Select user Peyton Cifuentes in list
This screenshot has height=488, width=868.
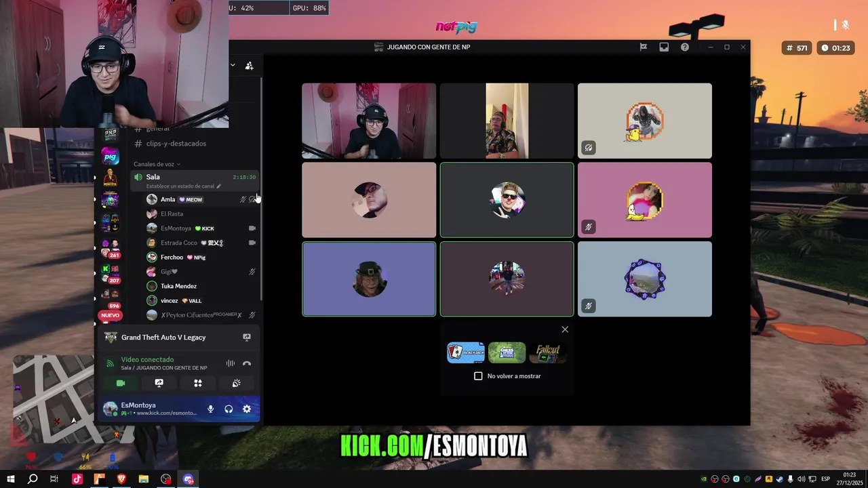[201, 315]
